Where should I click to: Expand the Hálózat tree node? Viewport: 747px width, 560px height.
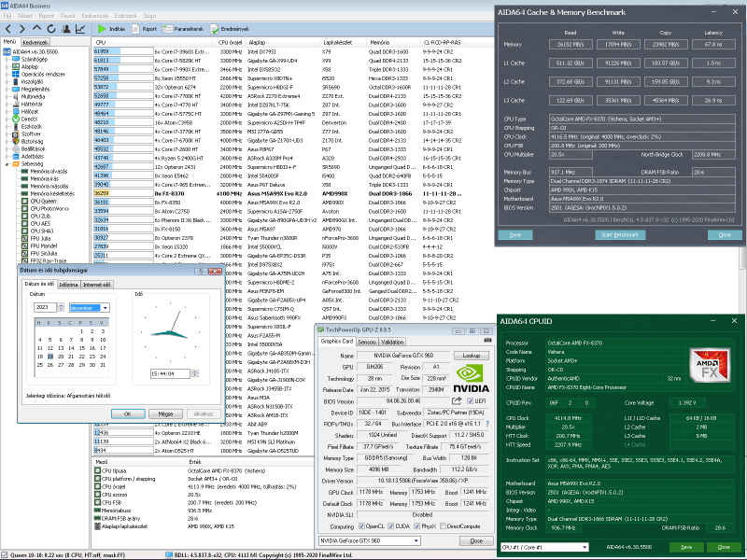[x=7, y=111]
